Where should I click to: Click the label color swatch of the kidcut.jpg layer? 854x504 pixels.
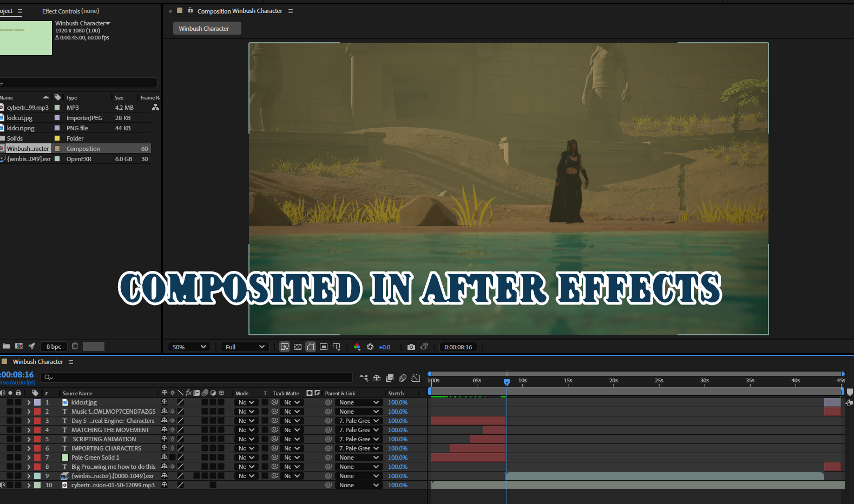[37, 402]
